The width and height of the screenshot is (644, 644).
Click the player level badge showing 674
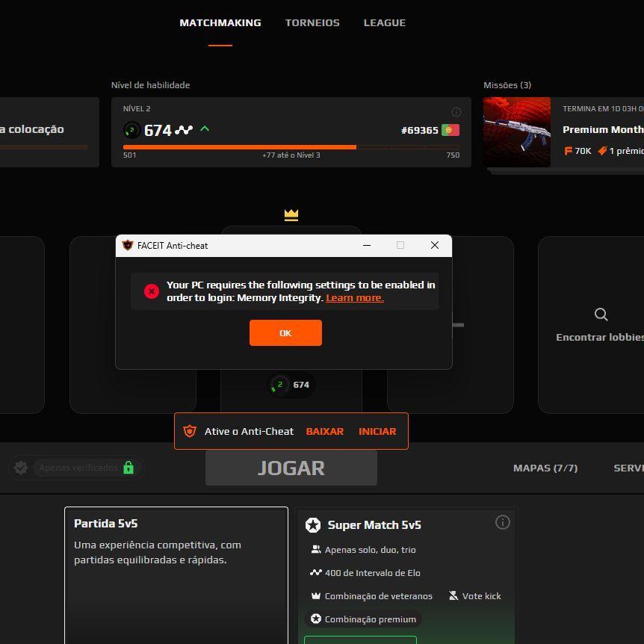pyautogui.click(x=291, y=385)
